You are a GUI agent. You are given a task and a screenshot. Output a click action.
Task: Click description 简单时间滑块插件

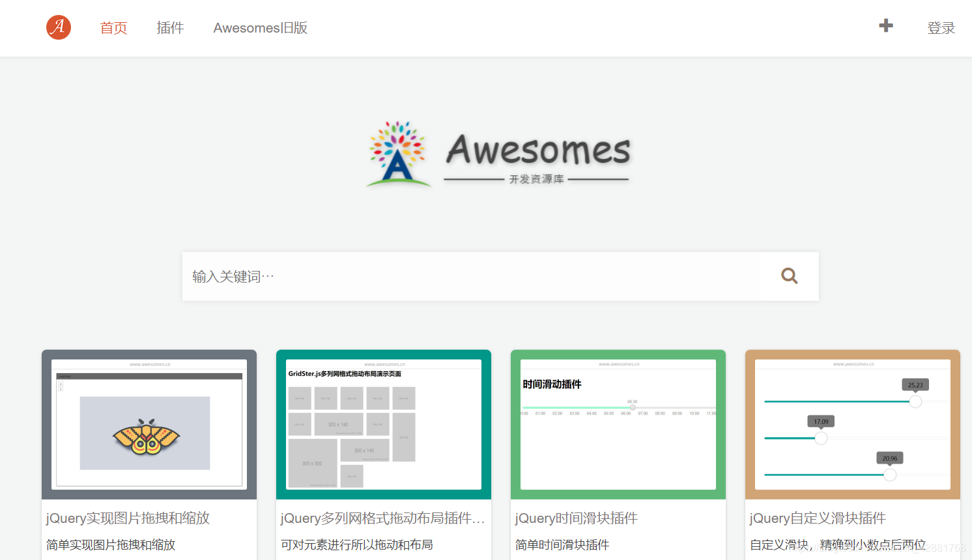pyautogui.click(x=562, y=545)
